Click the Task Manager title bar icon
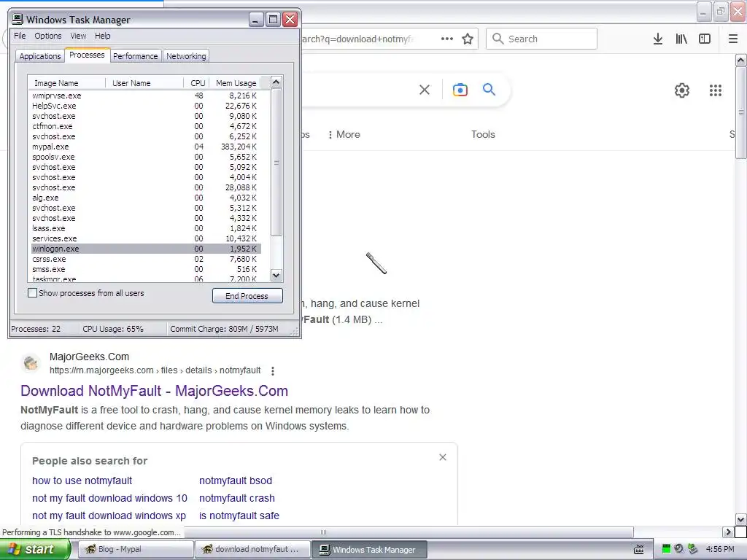Screen dimensions: 747x560 [x=18, y=20]
